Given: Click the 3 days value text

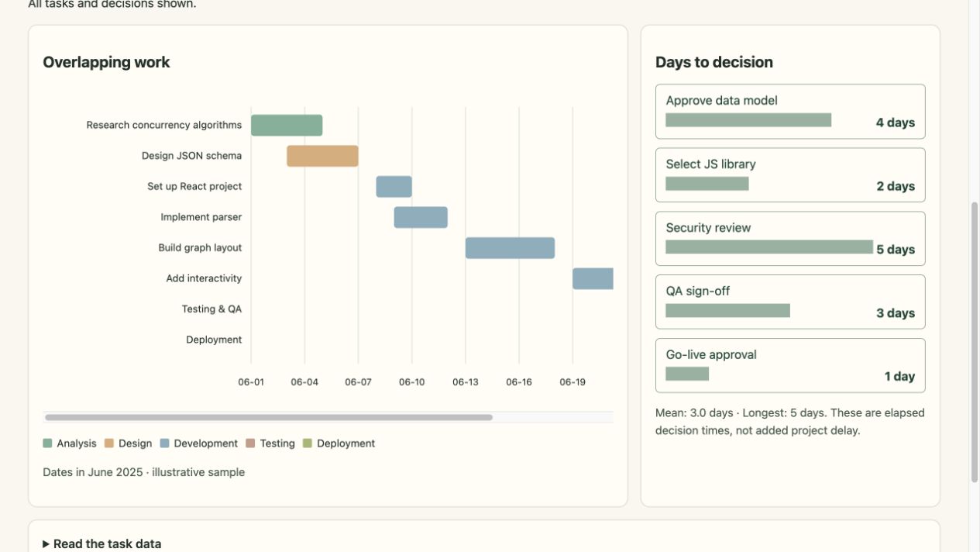Looking at the screenshot, I should tap(896, 313).
